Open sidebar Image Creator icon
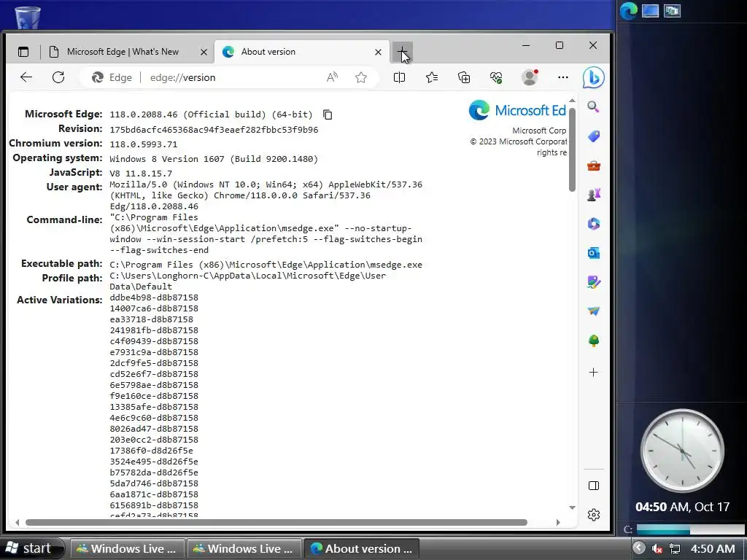 (x=594, y=282)
